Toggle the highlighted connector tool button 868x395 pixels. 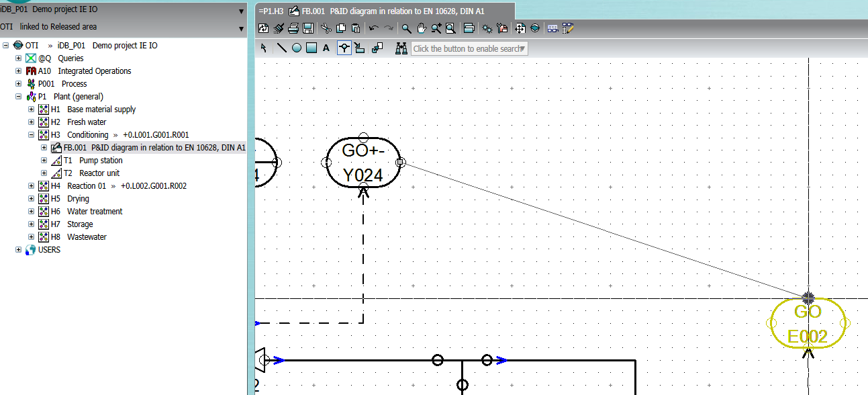[x=344, y=48]
